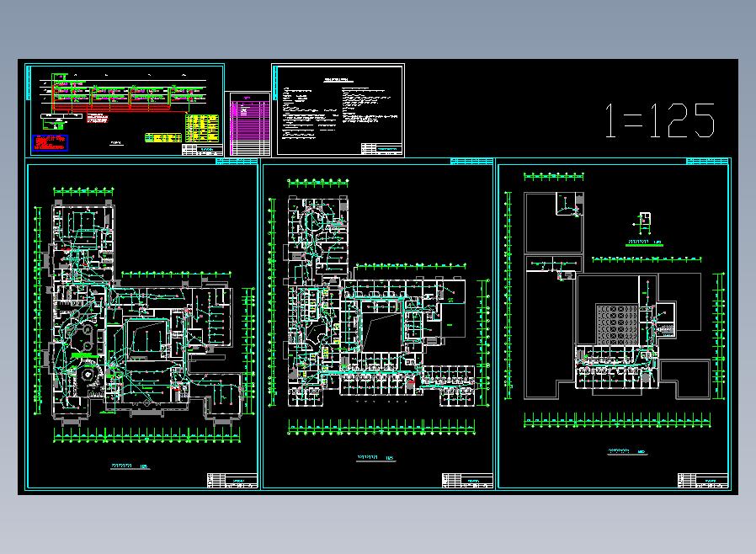Click the underlined title beneath middle floor plan
Viewport: 756px width, 554px height.
376,457
